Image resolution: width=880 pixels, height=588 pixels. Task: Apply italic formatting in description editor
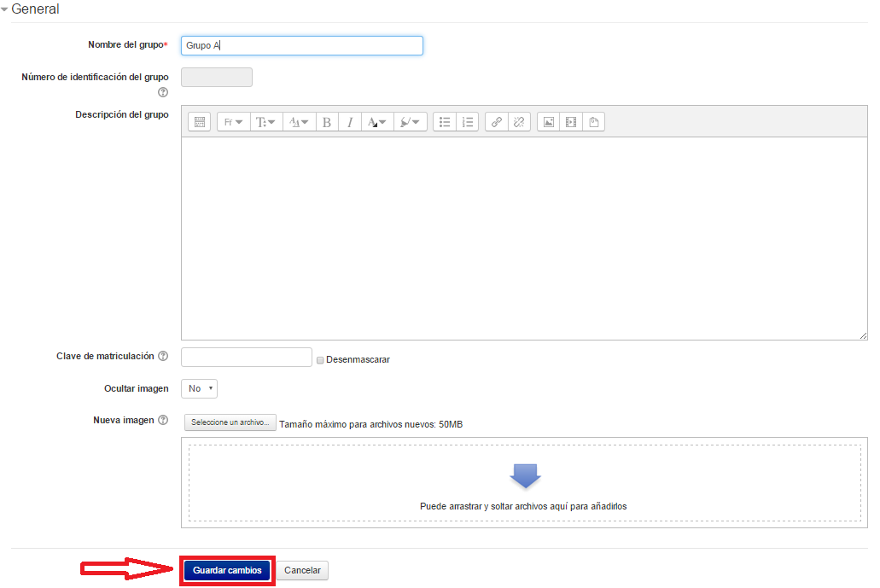[x=350, y=122]
